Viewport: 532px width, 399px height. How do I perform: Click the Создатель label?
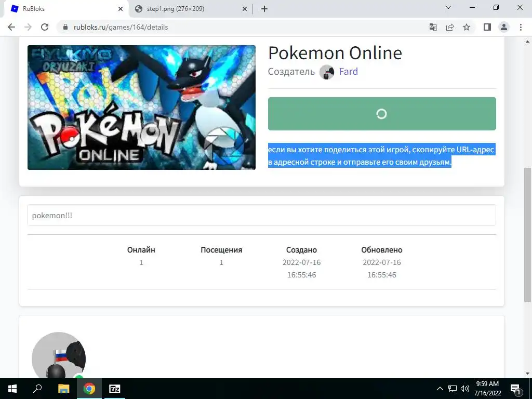291,72
